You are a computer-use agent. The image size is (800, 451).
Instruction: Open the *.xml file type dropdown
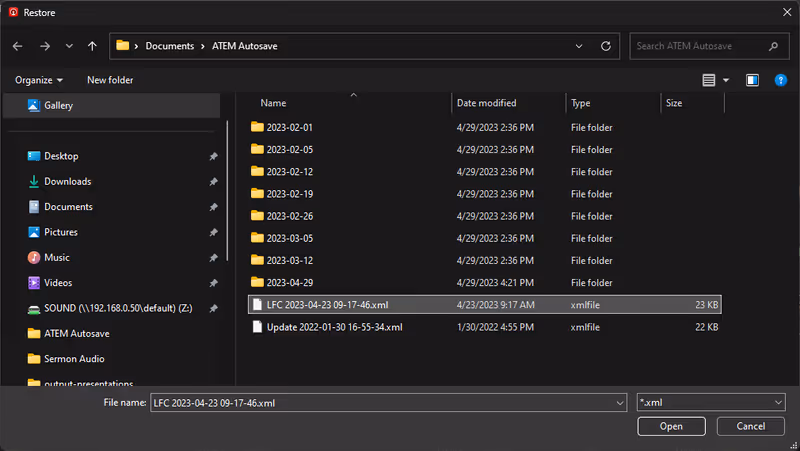[x=711, y=403]
